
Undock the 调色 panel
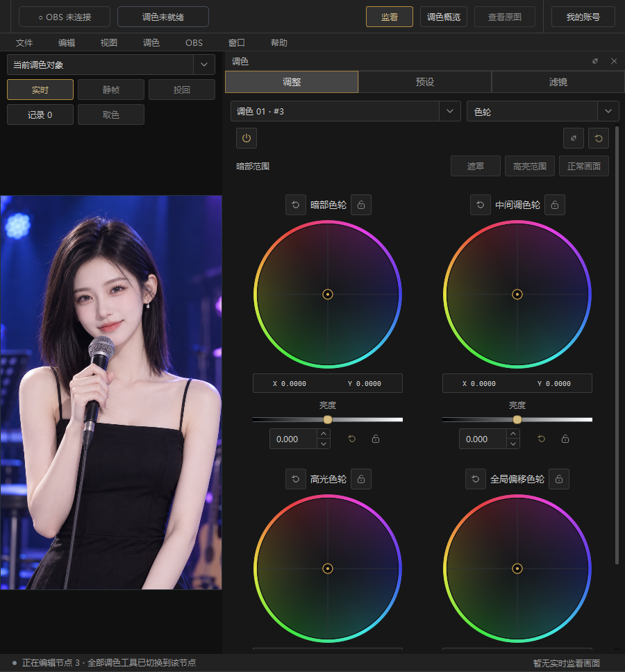pos(595,61)
